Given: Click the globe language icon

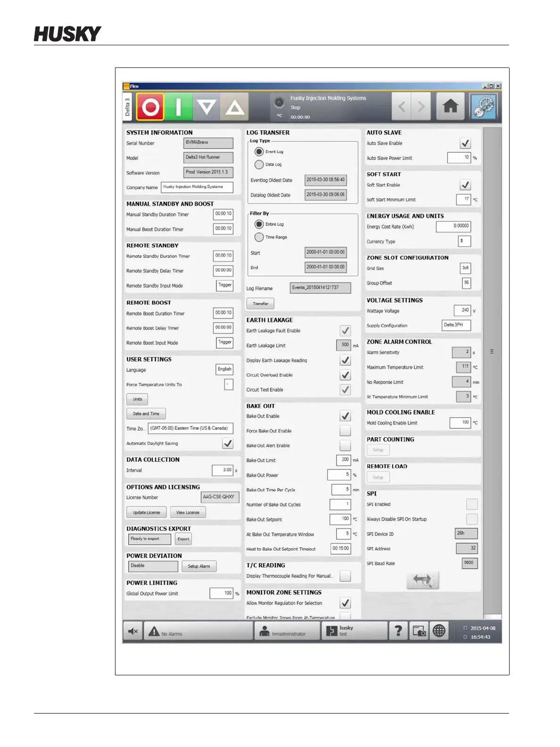Looking at the screenshot, I should (439, 631).
